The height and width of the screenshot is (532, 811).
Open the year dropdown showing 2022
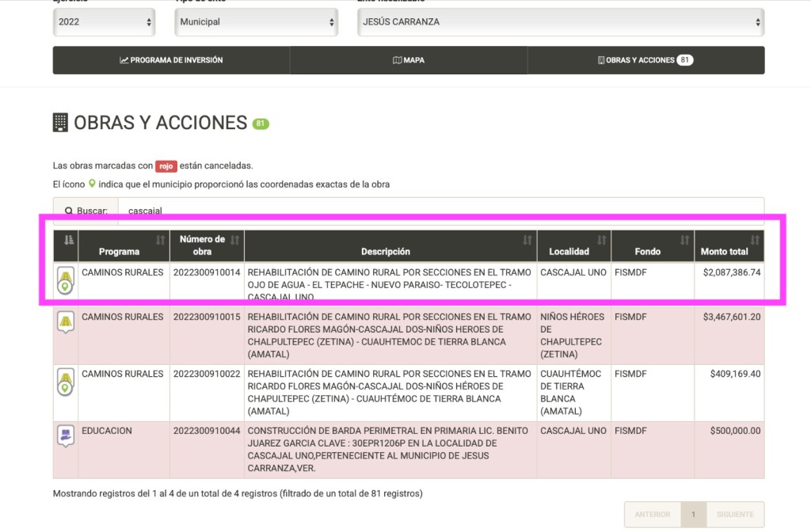pos(105,22)
